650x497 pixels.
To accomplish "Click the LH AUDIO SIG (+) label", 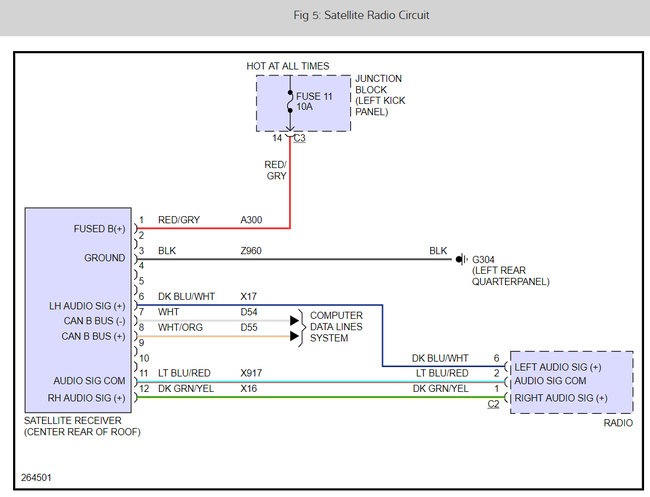I will click(87, 306).
